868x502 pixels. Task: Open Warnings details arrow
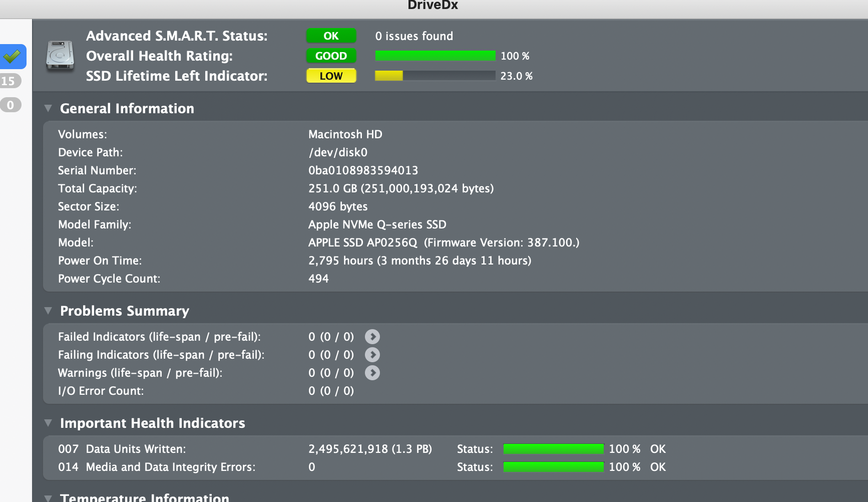372,373
